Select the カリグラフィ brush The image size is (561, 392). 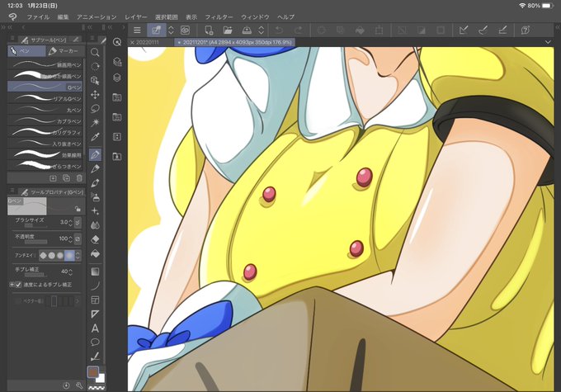[x=45, y=132]
